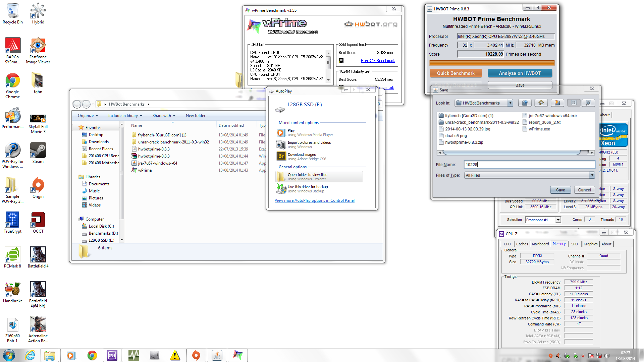Open the Recycle Bin desktop icon
This screenshot has height=362, width=644.
[13, 14]
